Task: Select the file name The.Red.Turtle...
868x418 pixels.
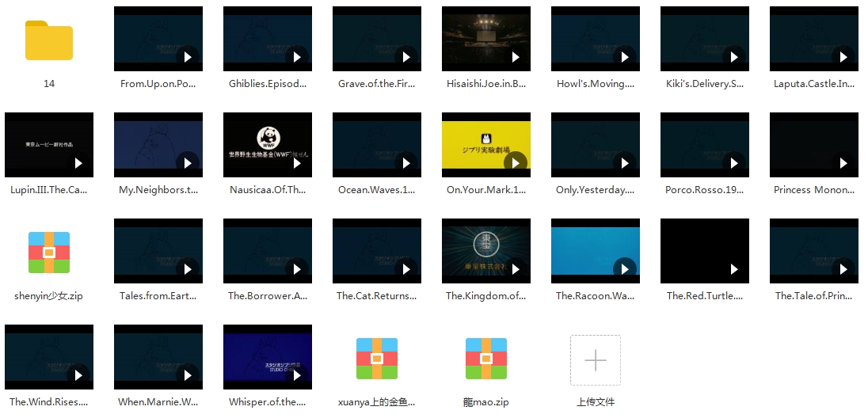Action: (705, 296)
